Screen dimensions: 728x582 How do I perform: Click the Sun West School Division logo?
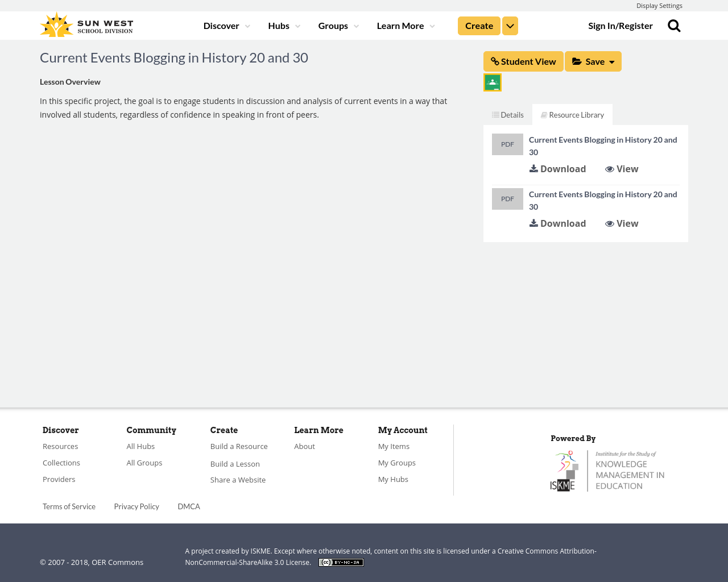point(86,26)
